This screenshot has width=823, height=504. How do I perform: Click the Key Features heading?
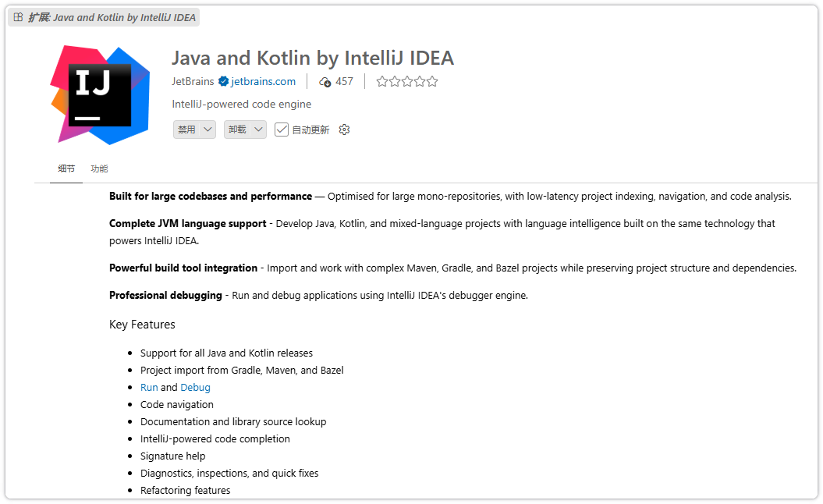click(x=142, y=325)
